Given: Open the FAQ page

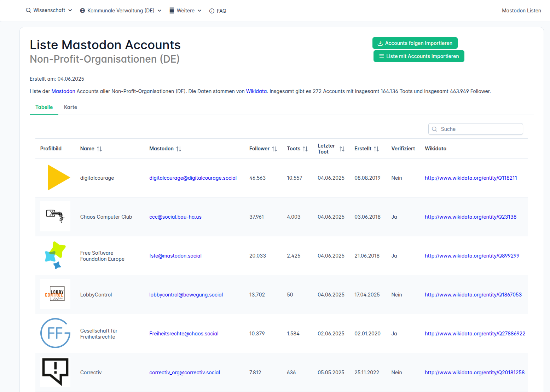Looking at the screenshot, I should [x=218, y=11].
